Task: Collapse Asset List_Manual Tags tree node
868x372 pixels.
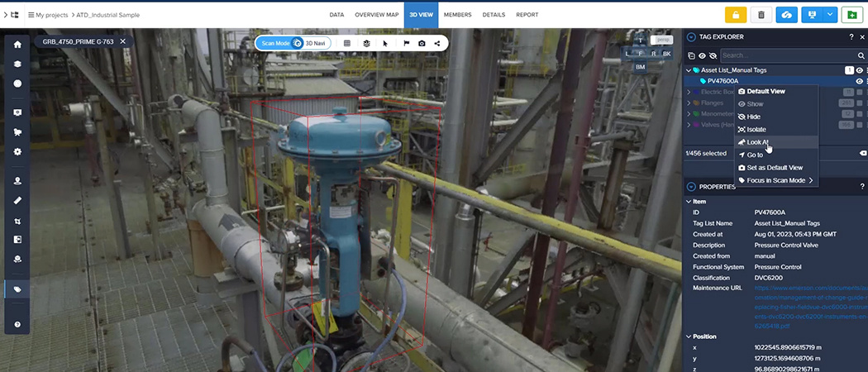Action: click(x=689, y=70)
